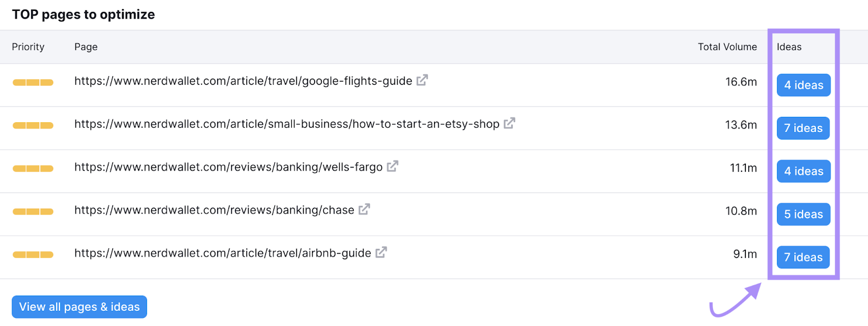The image size is (868, 326).
Task: Open the google-flights-guide page in new tab
Action: pos(423,79)
